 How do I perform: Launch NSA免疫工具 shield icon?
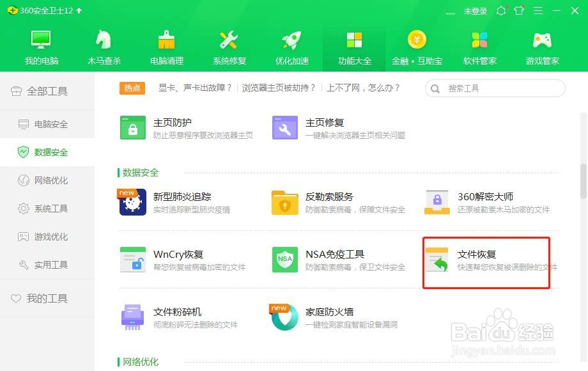[285, 260]
